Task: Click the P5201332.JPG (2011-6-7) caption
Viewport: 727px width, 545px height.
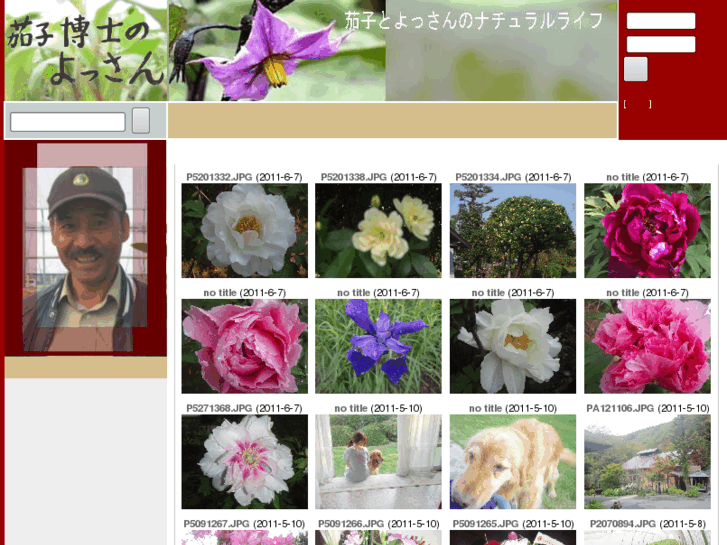Action: (244, 177)
